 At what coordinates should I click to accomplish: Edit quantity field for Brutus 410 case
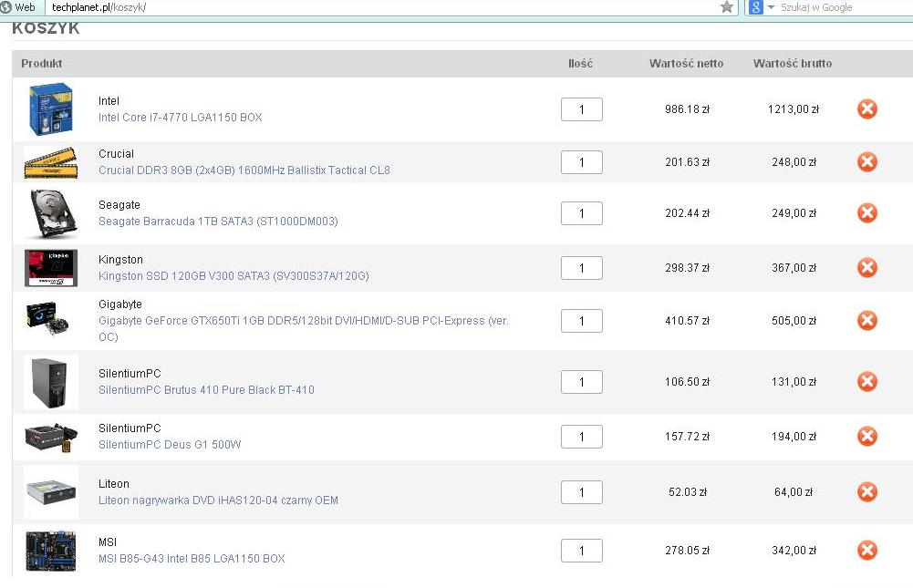coord(582,382)
